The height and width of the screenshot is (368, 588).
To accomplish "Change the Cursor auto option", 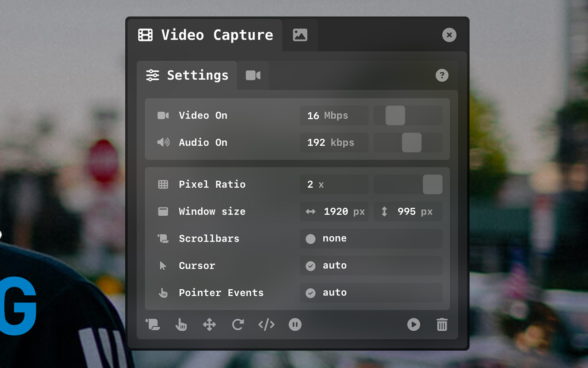I will click(371, 266).
